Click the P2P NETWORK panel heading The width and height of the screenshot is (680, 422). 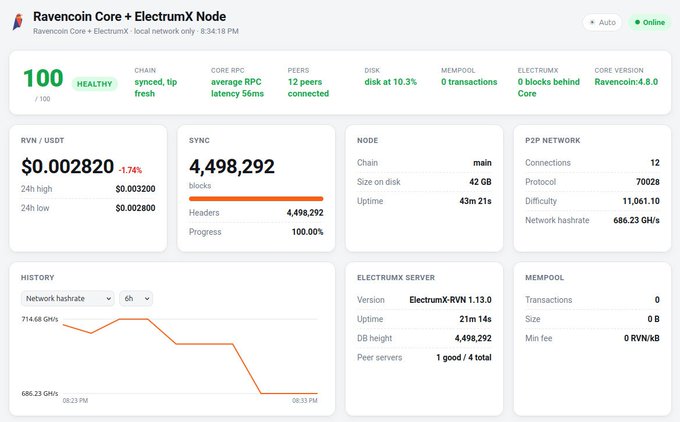552,141
